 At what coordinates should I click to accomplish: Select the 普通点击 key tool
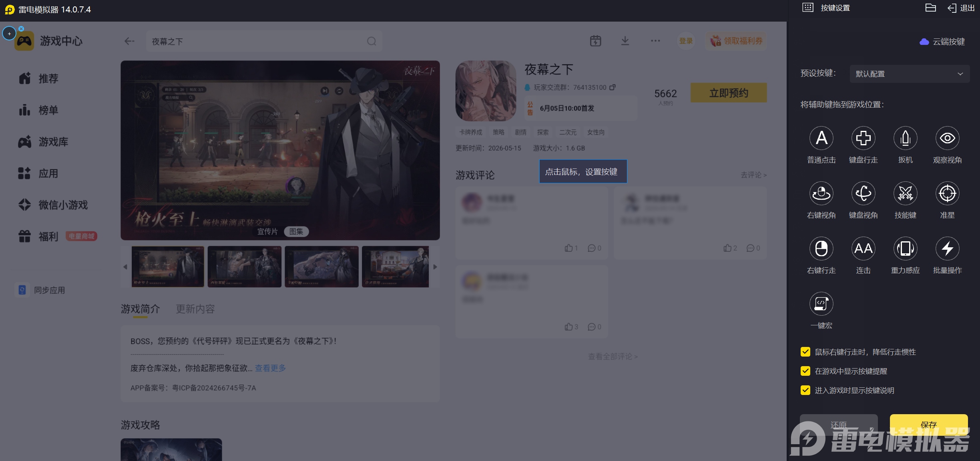point(821,138)
